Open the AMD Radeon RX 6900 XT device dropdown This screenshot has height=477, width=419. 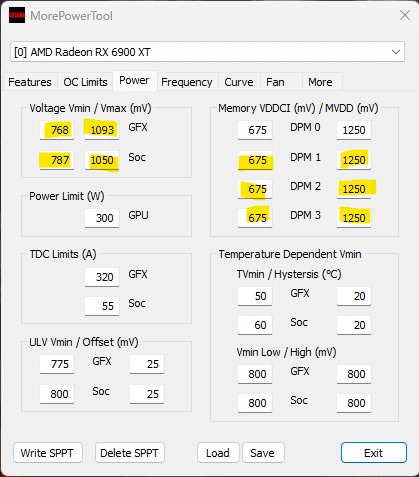coord(207,52)
